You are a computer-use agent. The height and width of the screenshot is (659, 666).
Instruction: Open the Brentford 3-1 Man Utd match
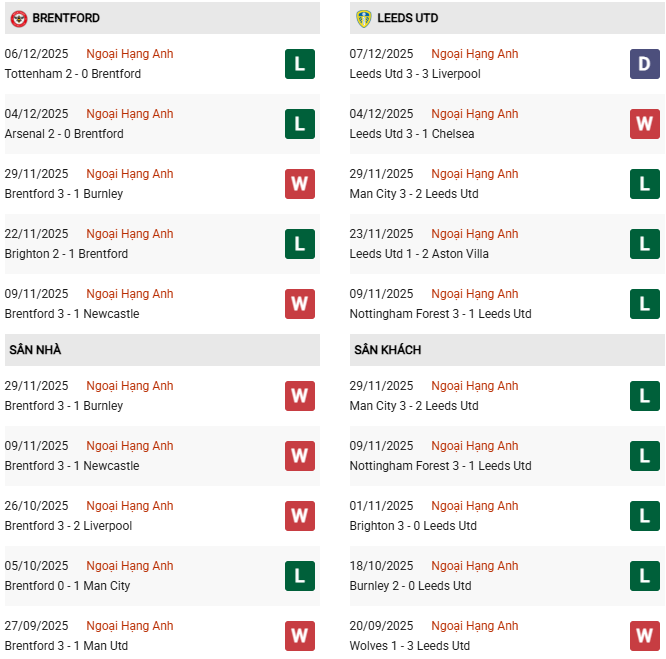pyautogui.click(x=66, y=646)
